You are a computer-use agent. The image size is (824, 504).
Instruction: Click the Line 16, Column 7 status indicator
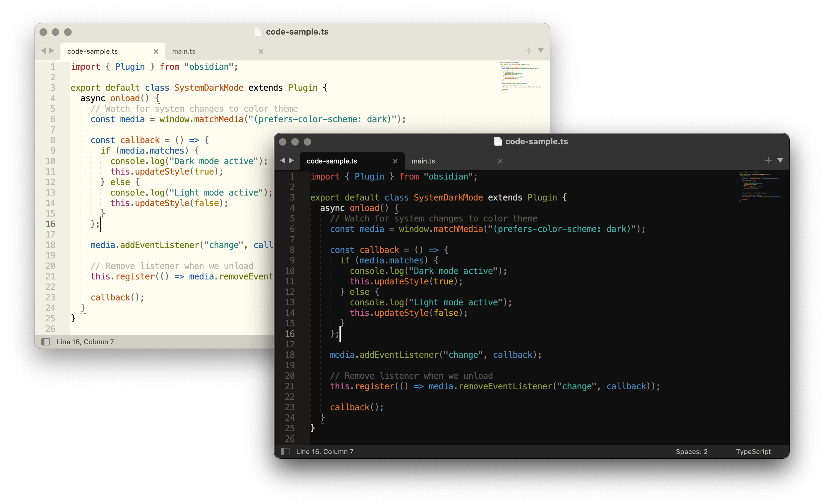[325, 452]
